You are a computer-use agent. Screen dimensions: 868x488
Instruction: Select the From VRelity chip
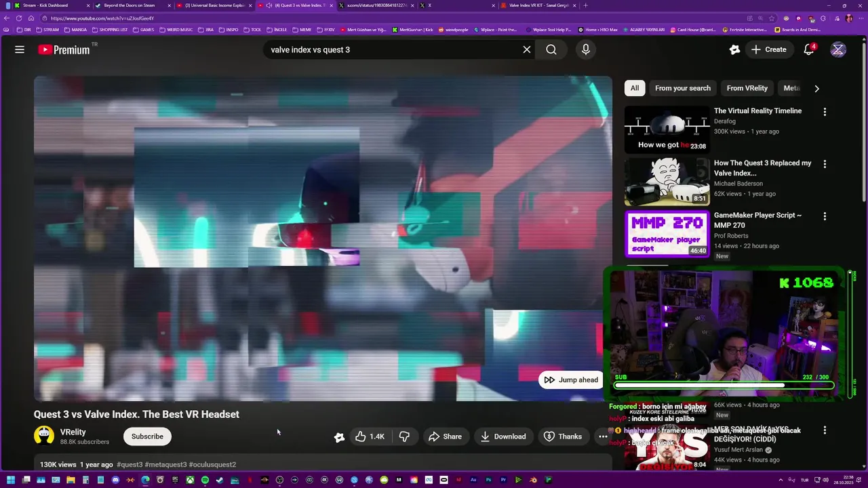tap(747, 88)
